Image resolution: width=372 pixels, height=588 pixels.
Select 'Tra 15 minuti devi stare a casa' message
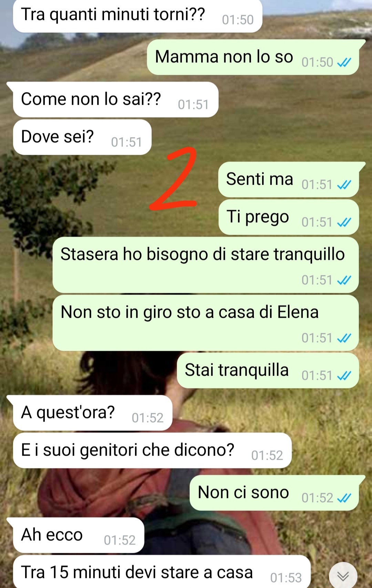(x=162, y=571)
